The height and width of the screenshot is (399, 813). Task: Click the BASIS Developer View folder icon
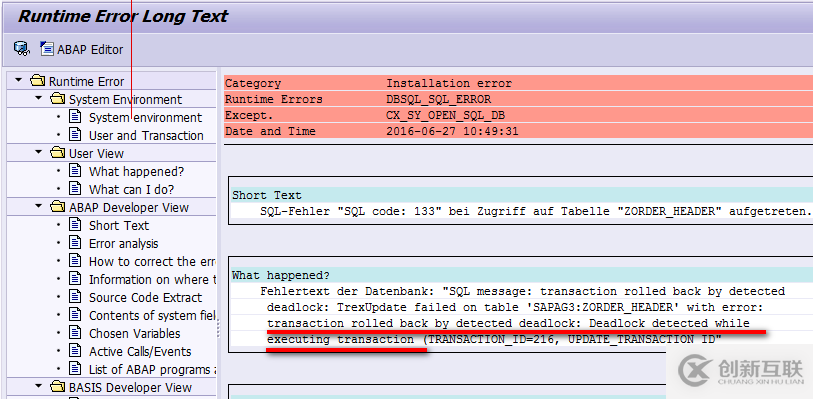(58, 387)
